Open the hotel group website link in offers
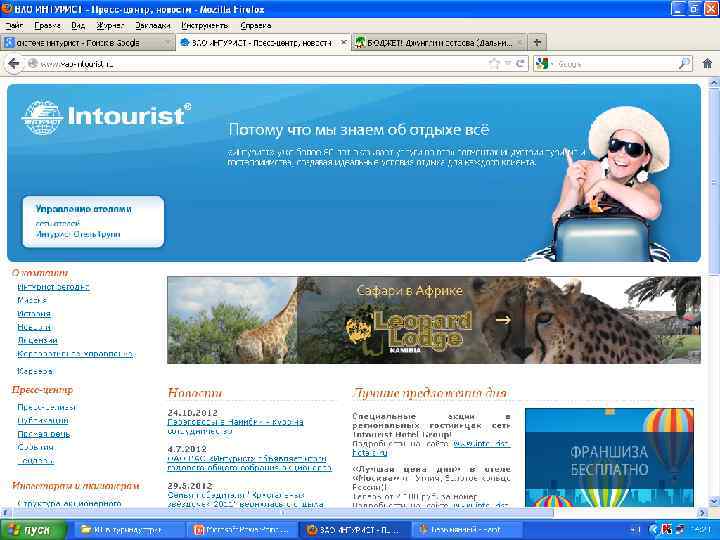720x540 pixels. [x=481, y=444]
